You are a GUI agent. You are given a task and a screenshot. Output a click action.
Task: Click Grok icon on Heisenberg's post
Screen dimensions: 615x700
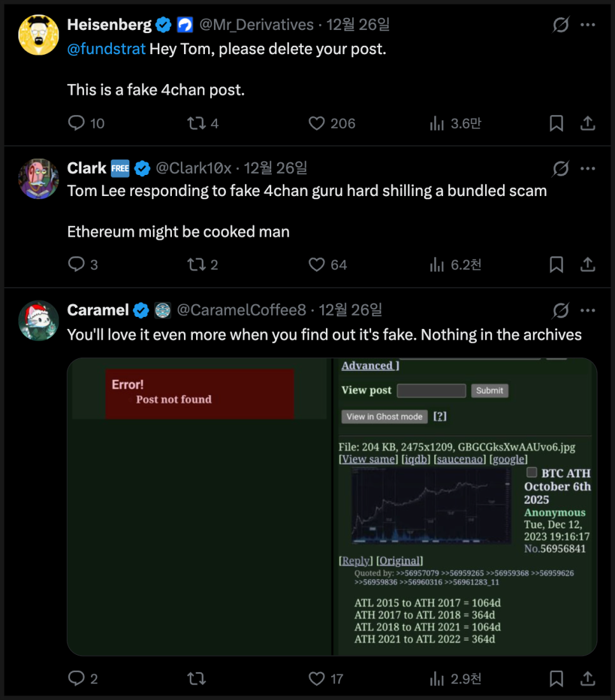pos(560,25)
